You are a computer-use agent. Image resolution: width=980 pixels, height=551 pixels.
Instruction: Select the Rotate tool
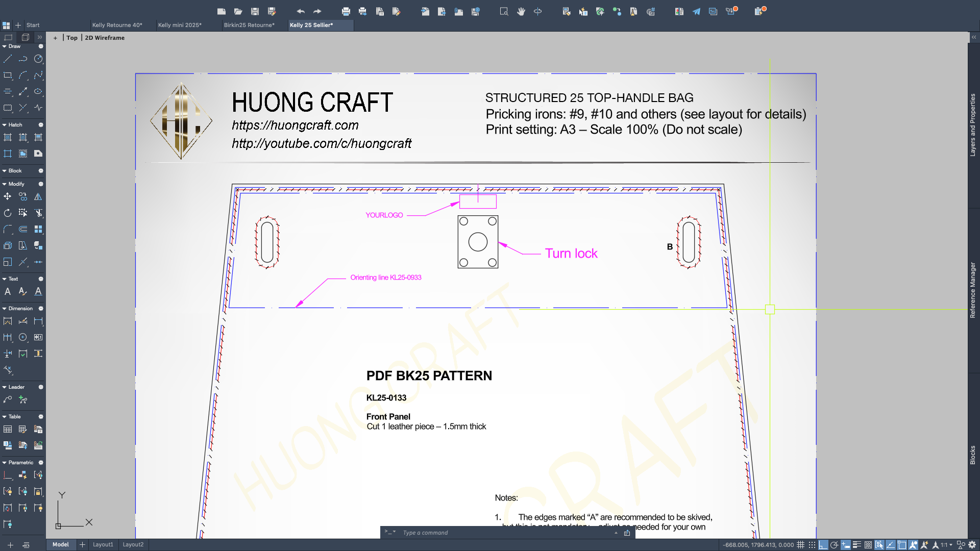(x=8, y=213)
